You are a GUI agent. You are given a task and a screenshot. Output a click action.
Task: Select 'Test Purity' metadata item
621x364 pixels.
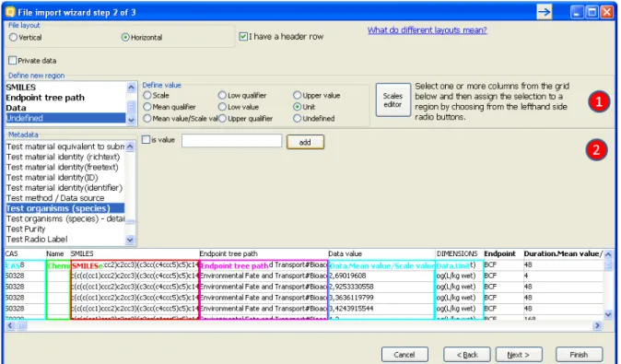[64, 229]
